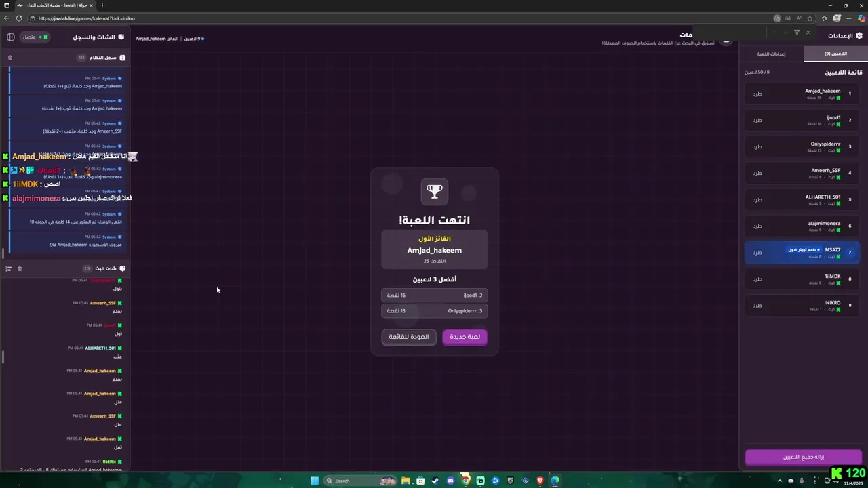Show hidden system tray icons chevron
The width and height of the screenshot is (868, 488).
780,481
